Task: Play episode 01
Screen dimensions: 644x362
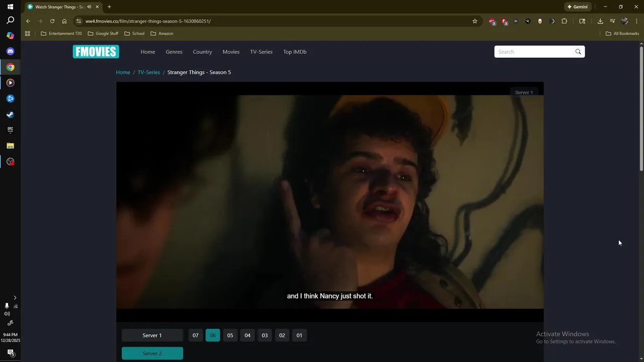Action: tap(299, 335)
